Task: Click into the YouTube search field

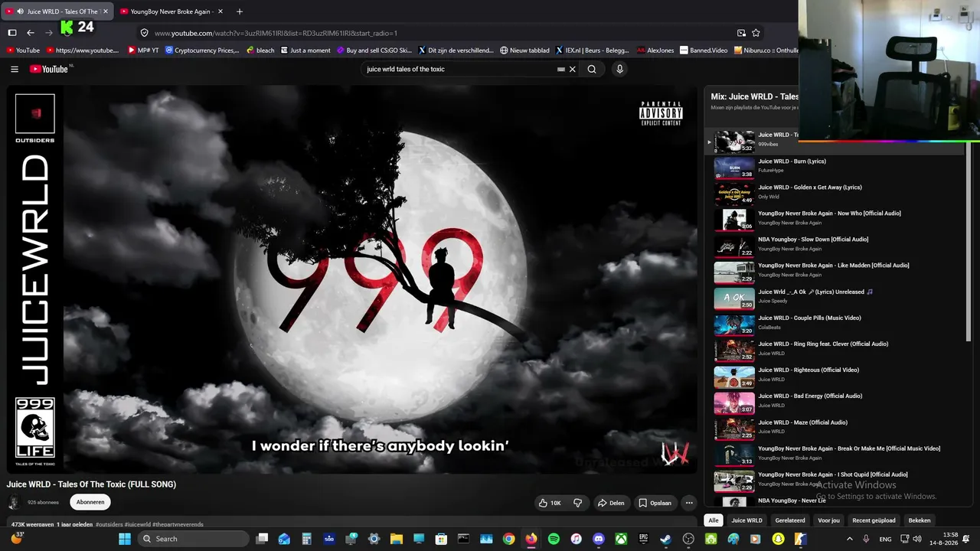Action: (x=459, y=69)
